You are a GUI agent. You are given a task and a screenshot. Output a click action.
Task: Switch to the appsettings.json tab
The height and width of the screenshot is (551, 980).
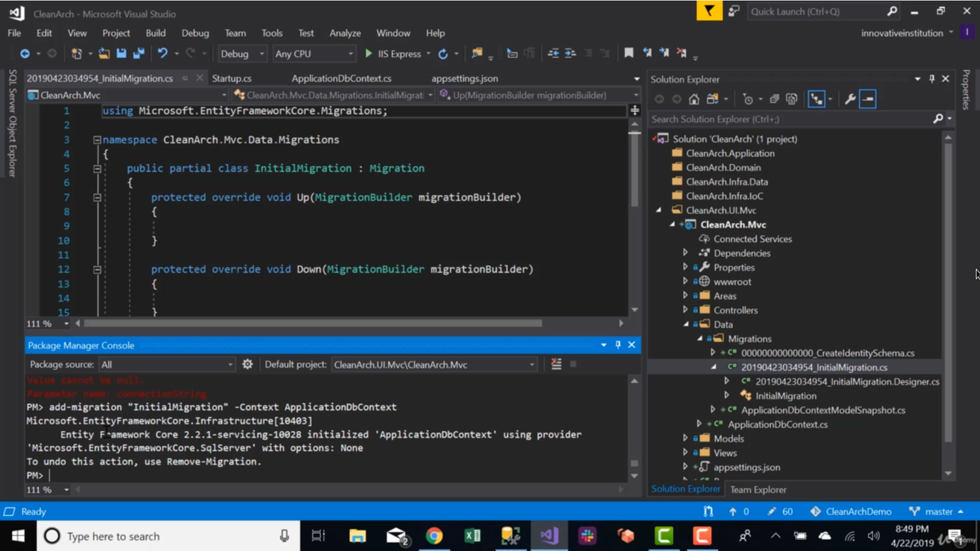[x=465, y=78]
